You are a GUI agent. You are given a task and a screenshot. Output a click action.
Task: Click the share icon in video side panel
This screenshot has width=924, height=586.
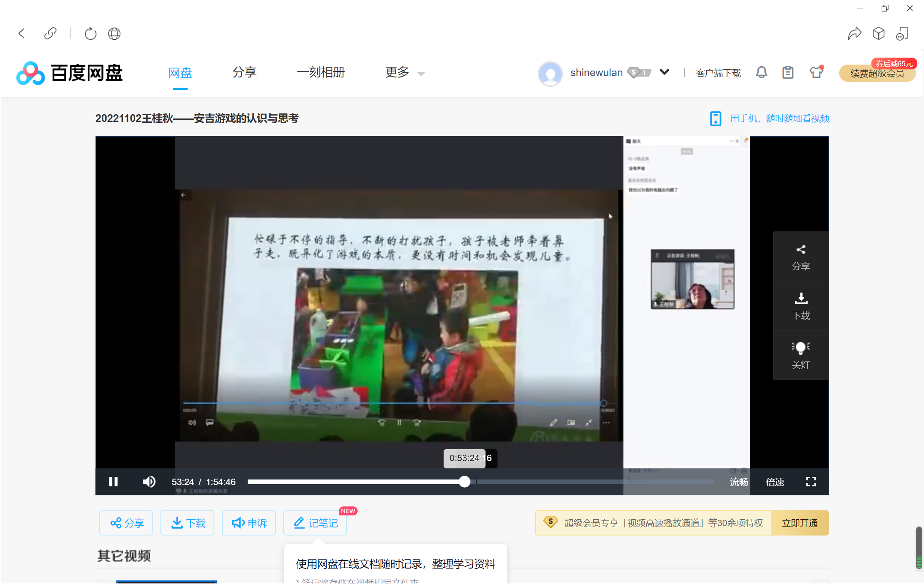tap(800, 257)
